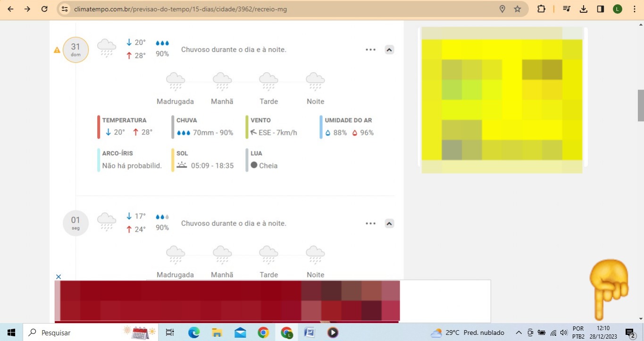Go back to the previous page
Screen dimensions: 644x341
click(x=10, y=9)
